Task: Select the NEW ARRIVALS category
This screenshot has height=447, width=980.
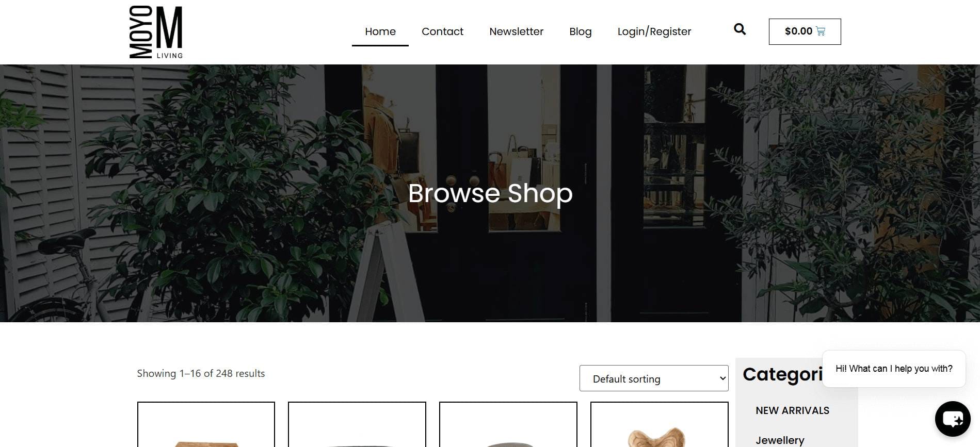Action: [792, 410]
